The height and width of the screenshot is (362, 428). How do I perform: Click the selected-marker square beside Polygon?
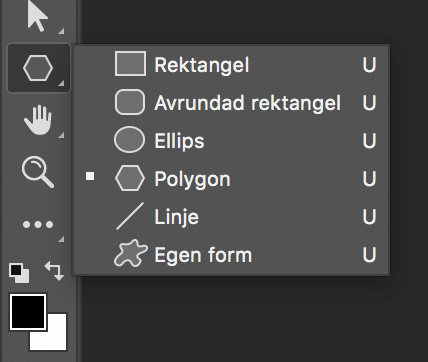tap(90, 176)
